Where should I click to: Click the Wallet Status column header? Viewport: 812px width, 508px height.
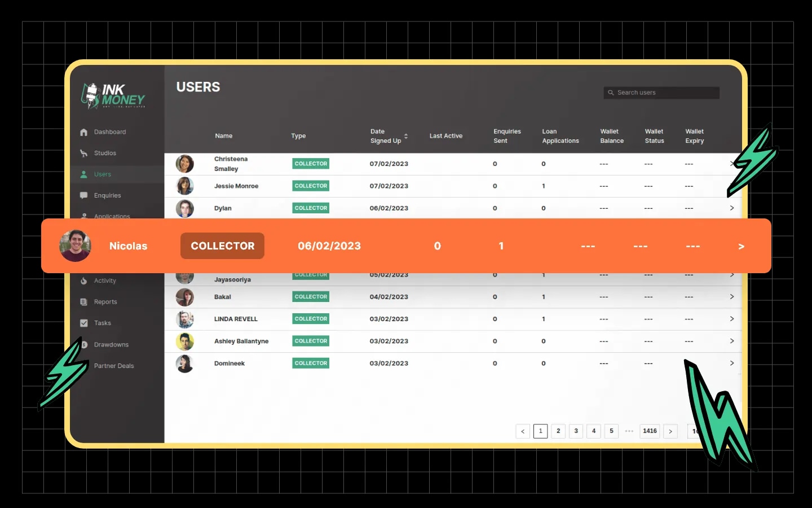point(655,136)
